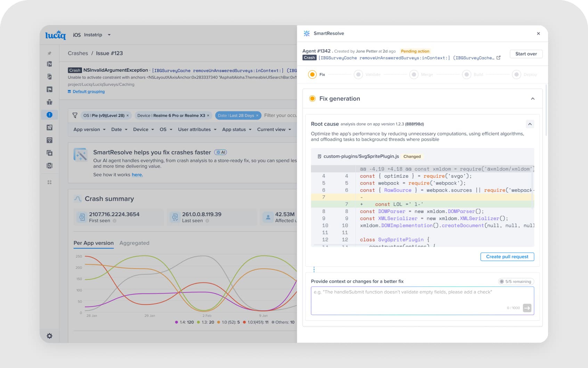The height and width of the screenshot is (368, 588).
Task: Click Issue #123 breadcrumb
Action: coord(109,53)
